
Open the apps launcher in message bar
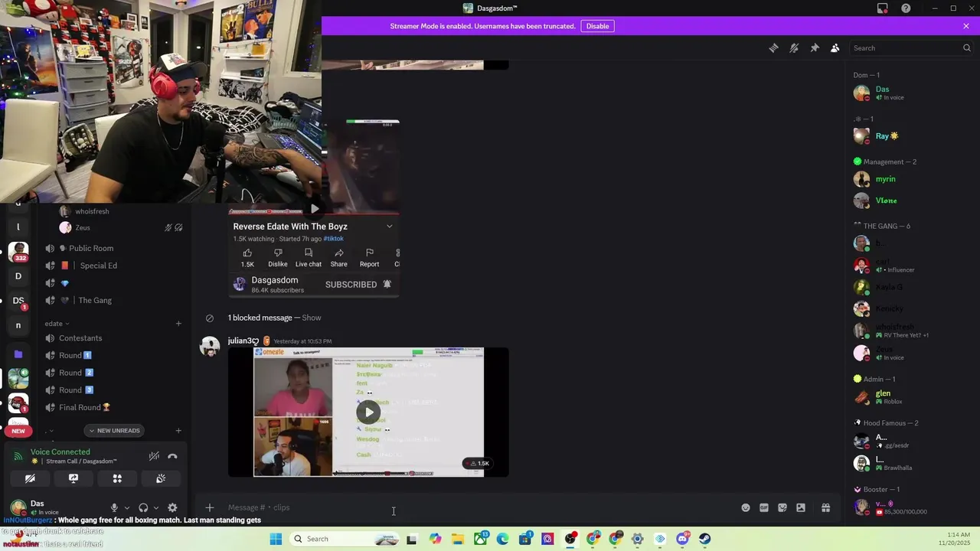(x=801, y=507)
